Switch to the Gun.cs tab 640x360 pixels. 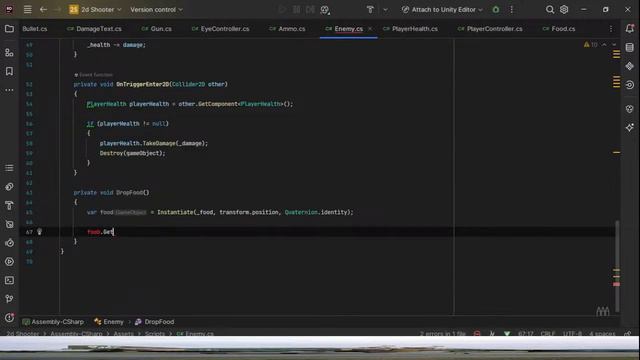pyautogui.click(x=156, y=29)
